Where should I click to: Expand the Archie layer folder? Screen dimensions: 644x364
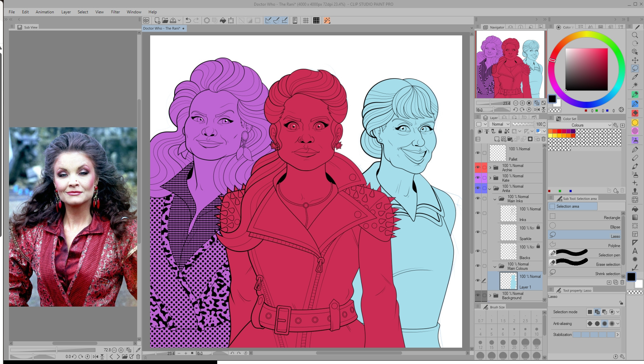pyautogui.click(x=490, y=168)
